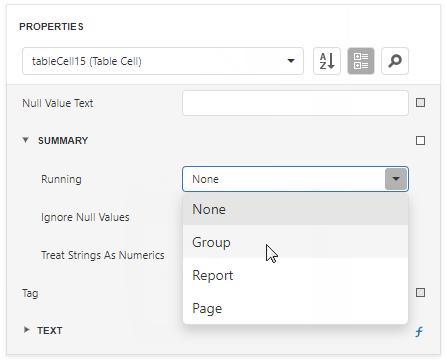Click the Ignore Null Values label
This screenshot has width=447, height=363.
(85, 217)
